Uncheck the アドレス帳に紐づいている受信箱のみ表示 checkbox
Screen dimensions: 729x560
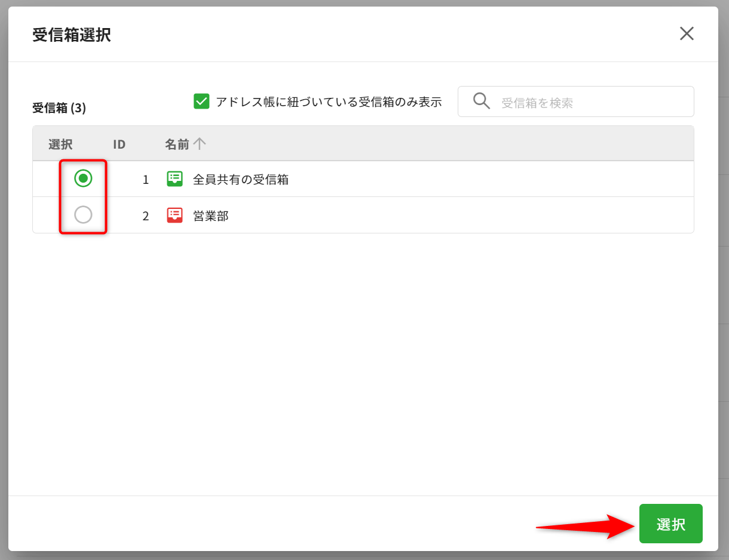click(201, 101)
